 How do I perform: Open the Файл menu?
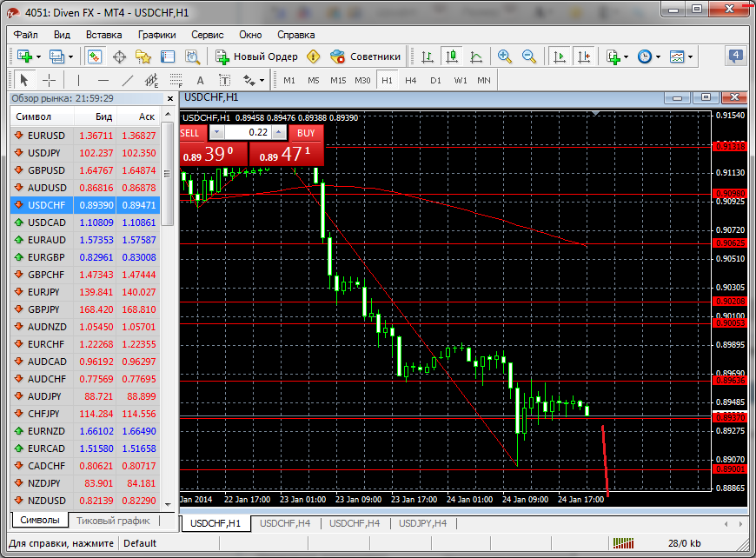[x=25, y=35]
